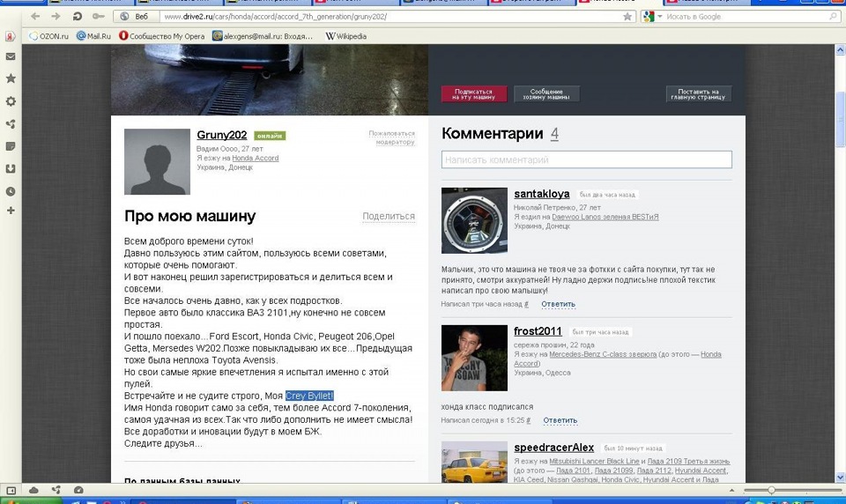Click the Сообщение хозяину машины button

tap(546, 94)
